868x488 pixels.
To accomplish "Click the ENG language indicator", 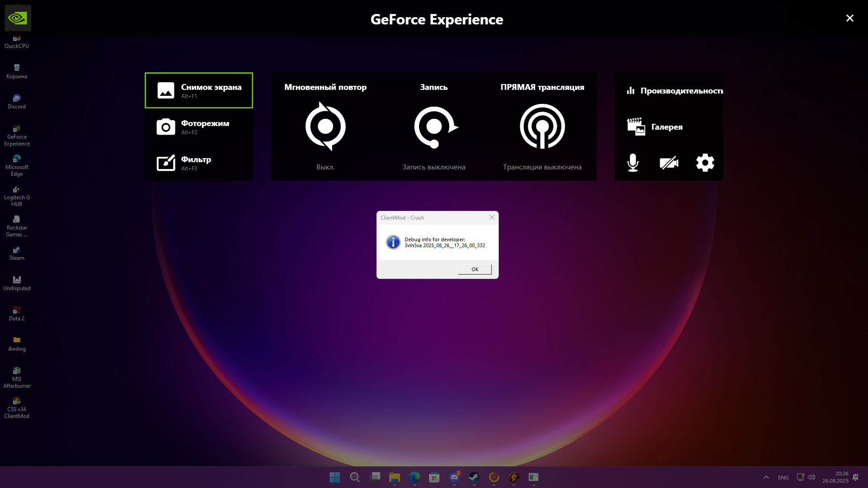I will point(783,478).
